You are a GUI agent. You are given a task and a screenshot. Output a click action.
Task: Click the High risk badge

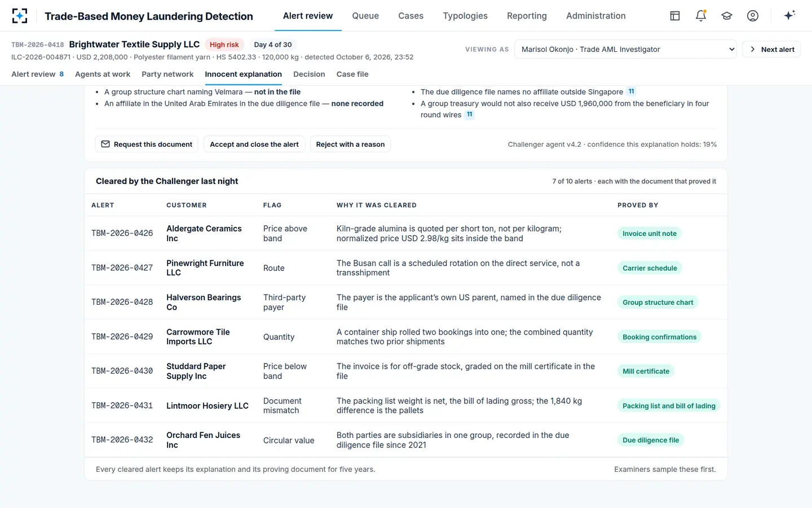(224, 45)
